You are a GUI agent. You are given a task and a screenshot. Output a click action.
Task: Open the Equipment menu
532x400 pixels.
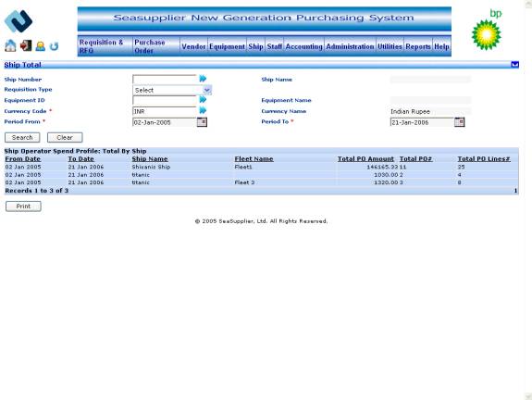pyautogui.click(x=227, y=46)
